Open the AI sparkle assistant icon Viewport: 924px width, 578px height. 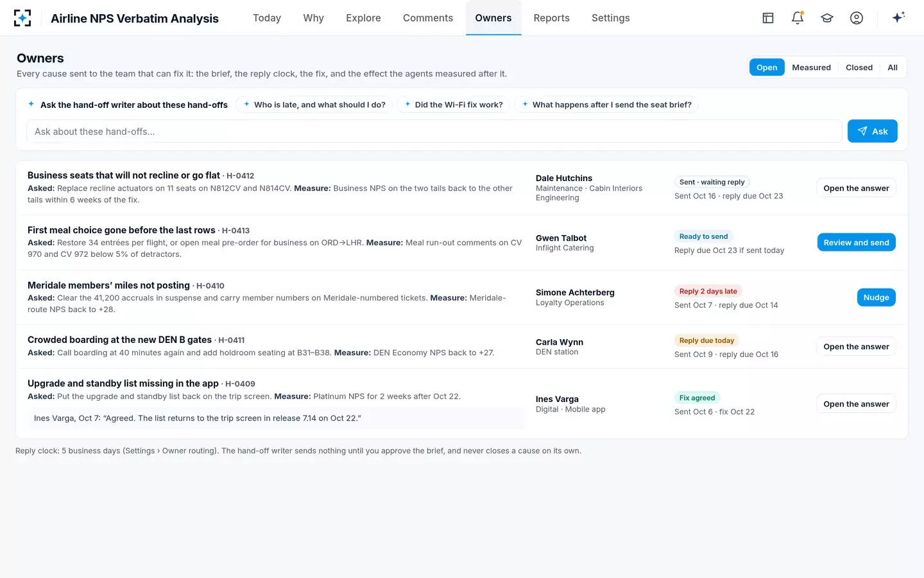[898, 17]
